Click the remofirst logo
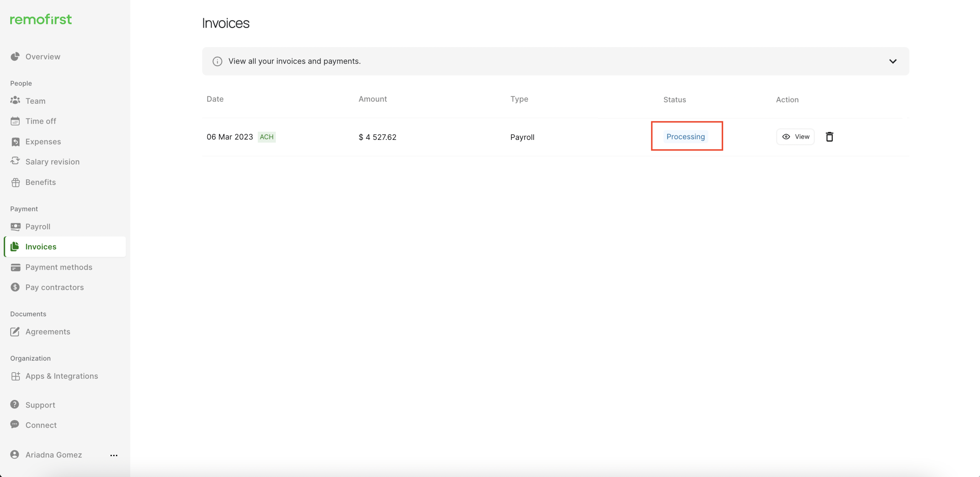 41,19
